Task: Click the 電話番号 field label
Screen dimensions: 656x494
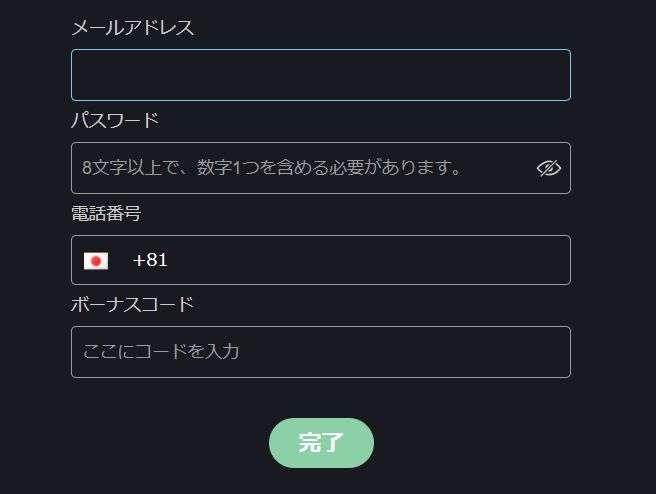Action: pos(106,213)
